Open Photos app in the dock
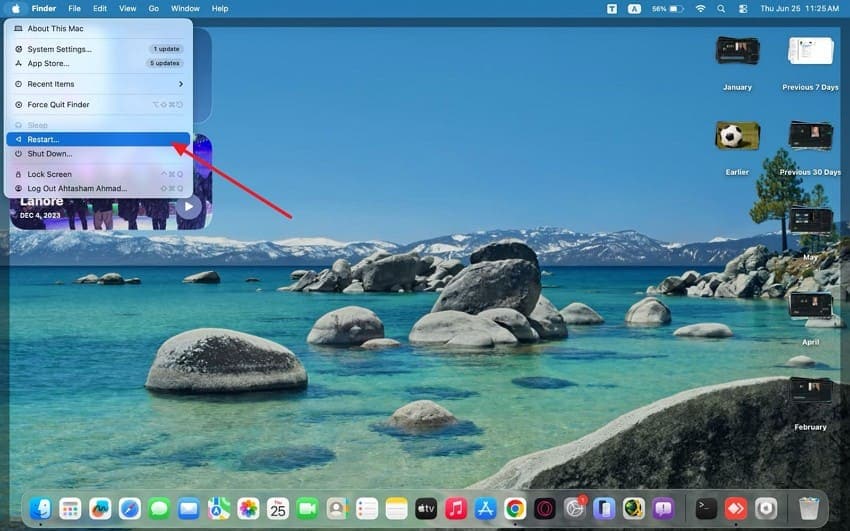This screenshot has height=531, width=850. pyautogui.click(x=248, y=509)
